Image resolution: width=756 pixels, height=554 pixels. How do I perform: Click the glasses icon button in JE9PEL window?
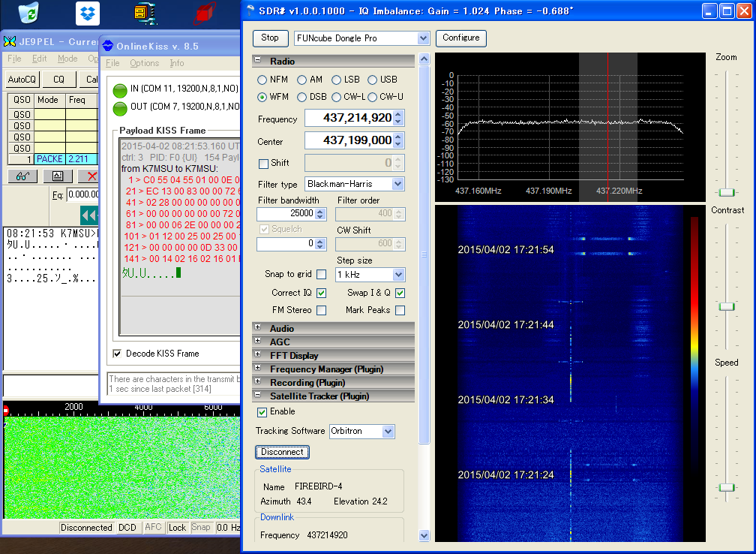coord(22,176)
